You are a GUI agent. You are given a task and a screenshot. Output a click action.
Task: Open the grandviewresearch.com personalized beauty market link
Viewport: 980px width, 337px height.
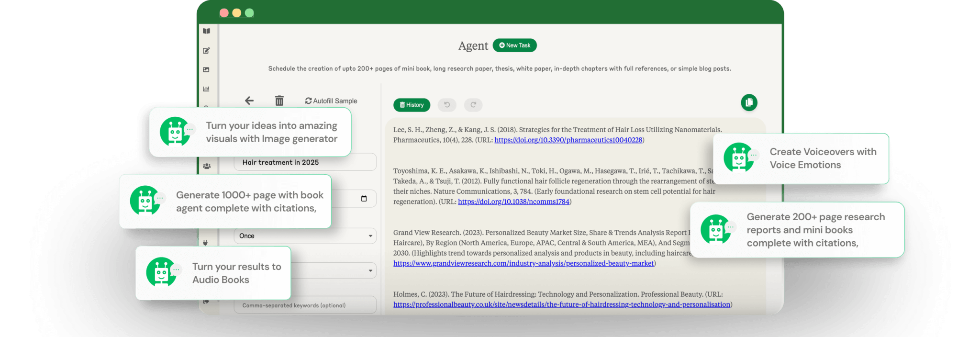523,263
